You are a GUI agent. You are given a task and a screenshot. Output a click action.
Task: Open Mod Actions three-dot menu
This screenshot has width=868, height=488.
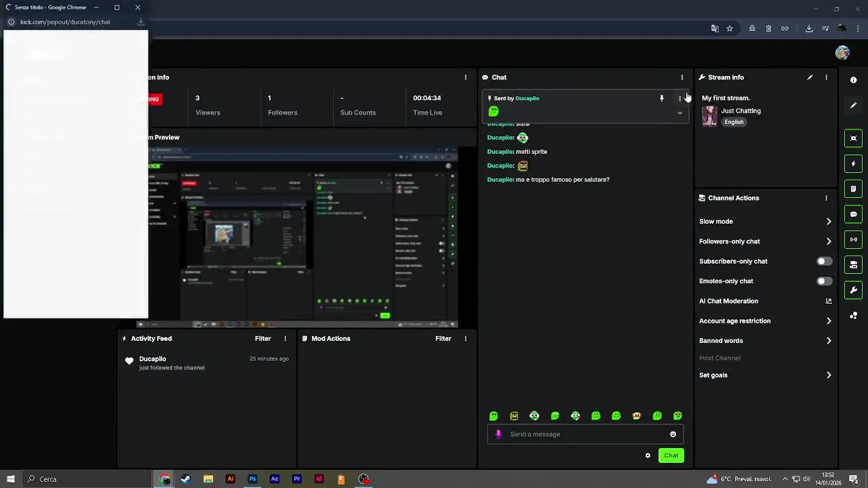click(465, 339)
